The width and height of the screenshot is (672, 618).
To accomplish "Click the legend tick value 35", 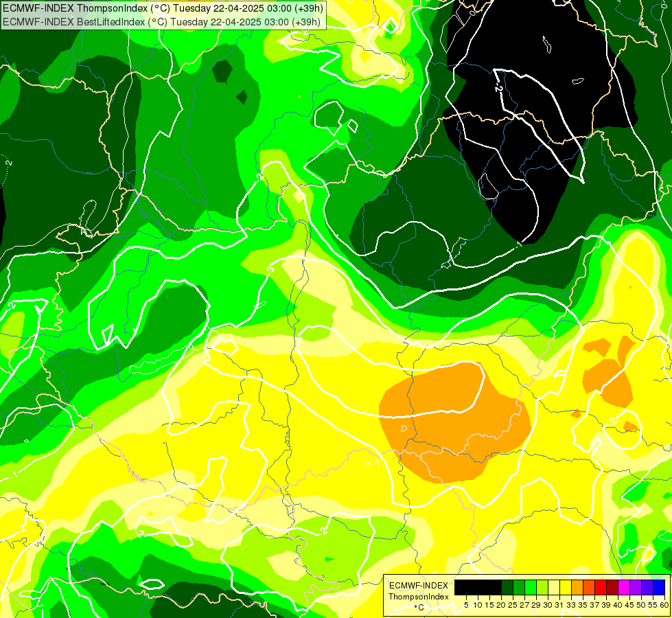I will pos(583,605).
